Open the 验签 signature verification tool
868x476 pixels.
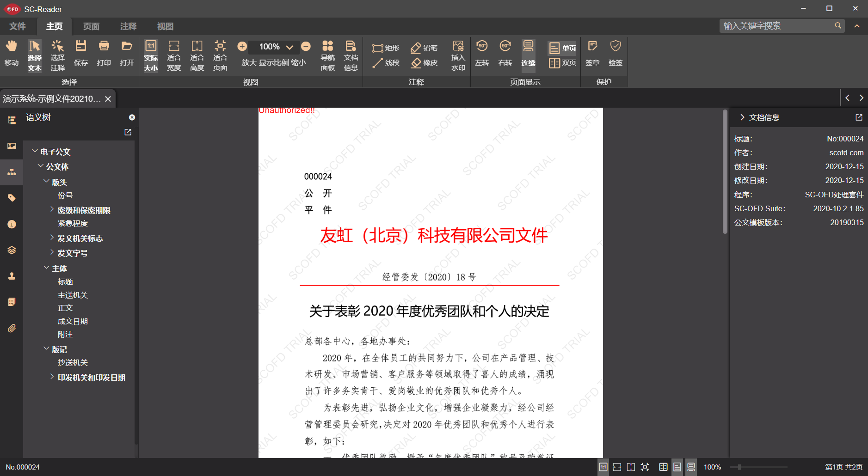pos(615,53)
